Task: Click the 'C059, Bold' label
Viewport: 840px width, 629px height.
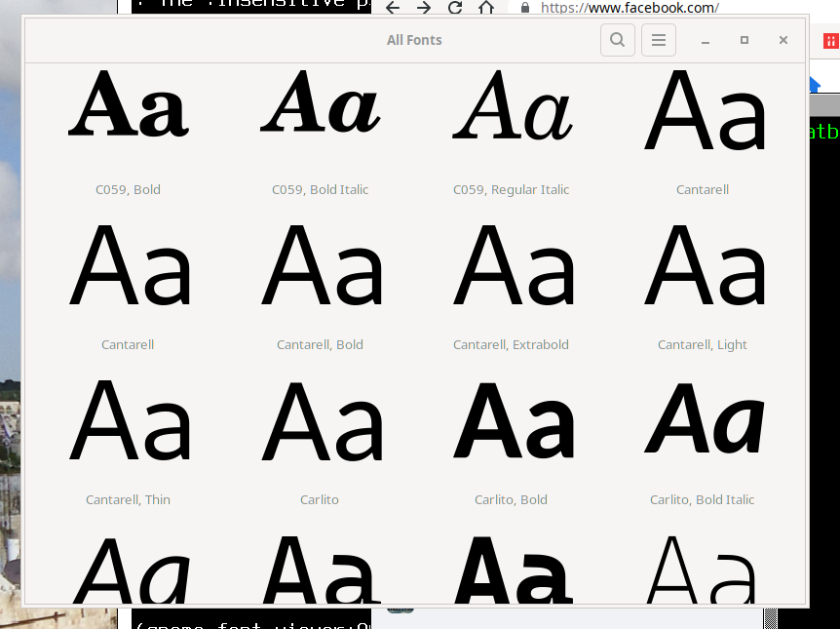Action: pos(128,190)
